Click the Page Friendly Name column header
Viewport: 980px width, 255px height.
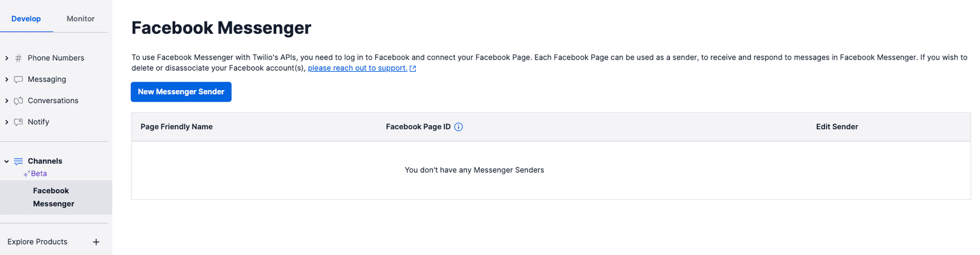[x=176, y=127]
